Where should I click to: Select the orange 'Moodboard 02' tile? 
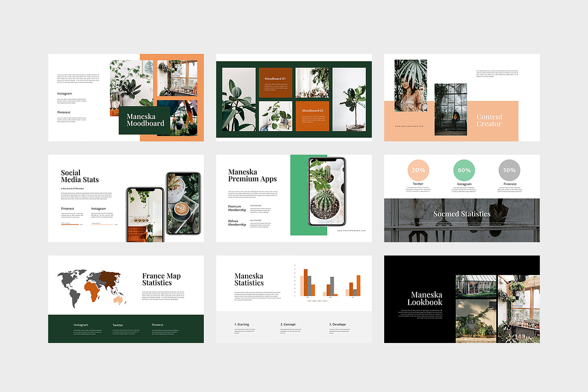[312, 116]
